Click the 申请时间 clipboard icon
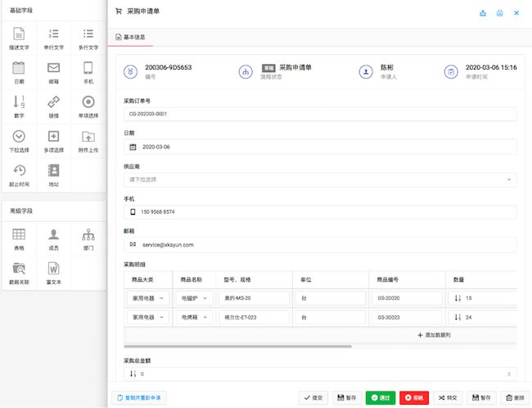Image resolution: width=532 pixels, height=408 pixels. pyautogui.click(x=451, y=71)
